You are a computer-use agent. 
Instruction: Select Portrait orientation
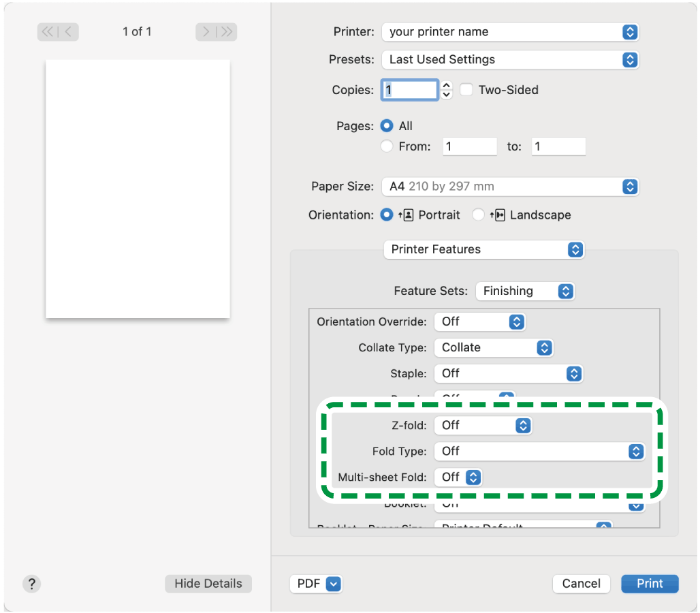click(x=387, y=215)
